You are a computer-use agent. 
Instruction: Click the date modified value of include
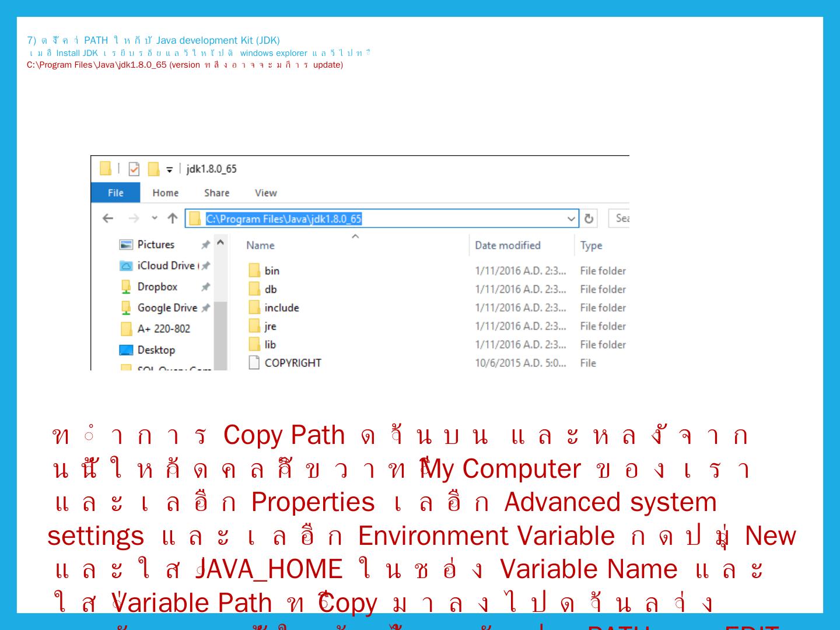(x=520, y=308)
